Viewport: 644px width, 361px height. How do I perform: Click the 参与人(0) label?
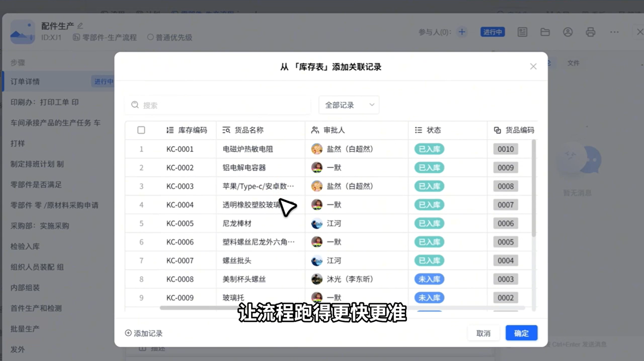point(435,32)
